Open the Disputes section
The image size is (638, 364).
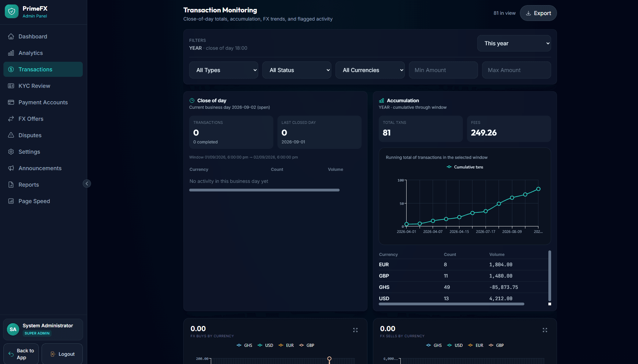point(43,135)
